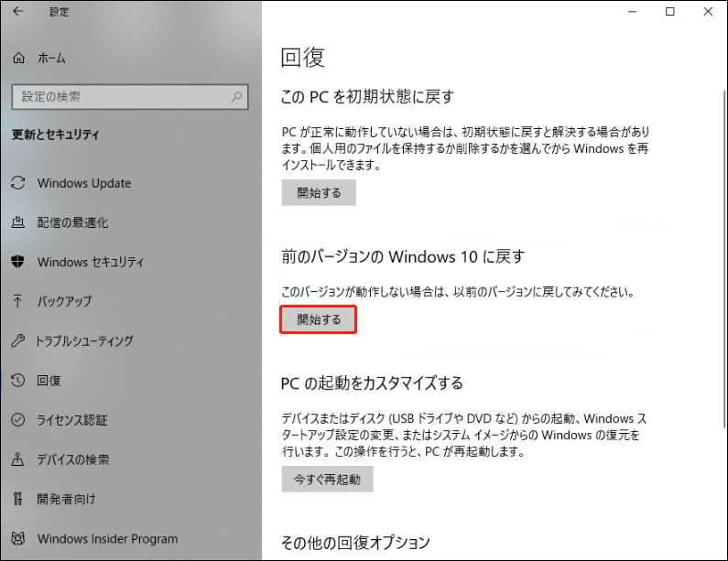This screenshot has width=728, height=561.
Task: Click the 設定の検索 search field
Action: (130, 96)
